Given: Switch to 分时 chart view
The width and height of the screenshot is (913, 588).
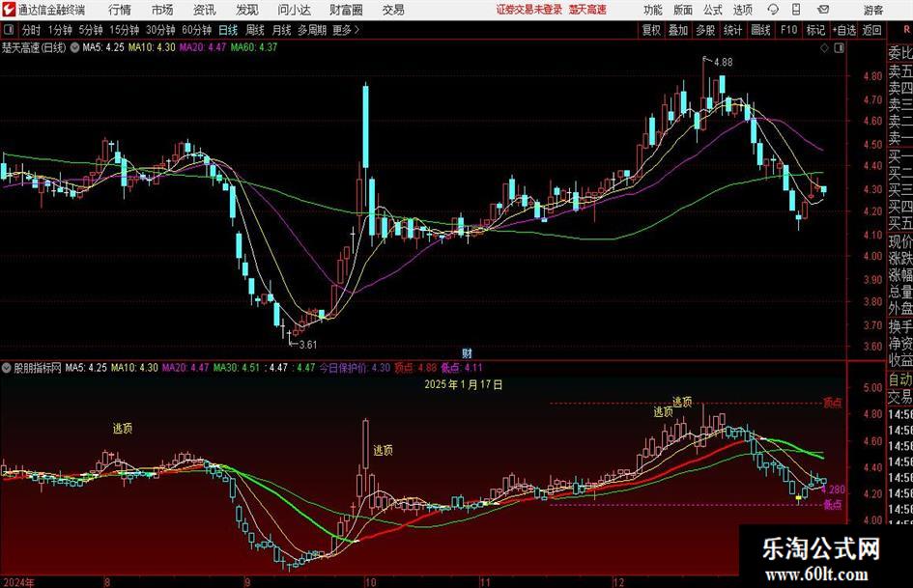Looking at the screenshot, I should [x=31, y=30].
